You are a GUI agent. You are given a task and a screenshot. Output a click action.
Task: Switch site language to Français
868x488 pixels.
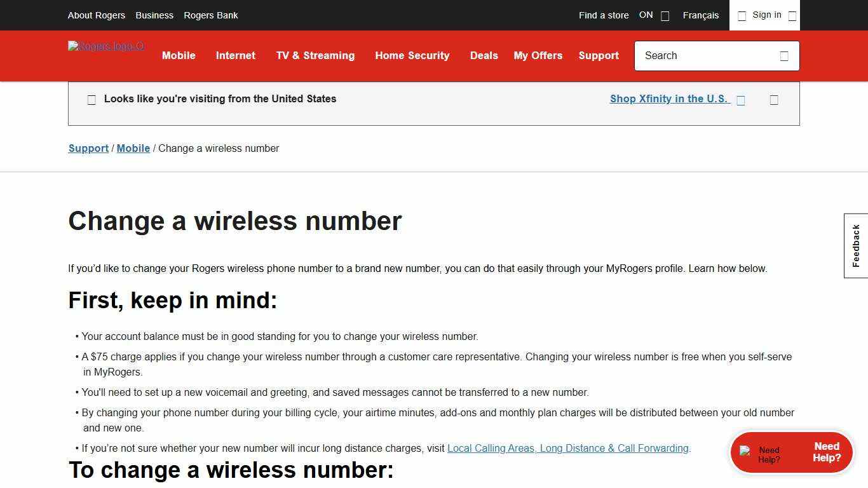pos(701,15)
